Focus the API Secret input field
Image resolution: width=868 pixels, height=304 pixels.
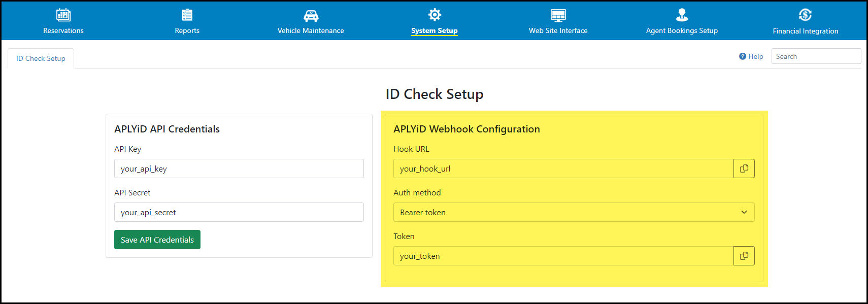point(239,212)
